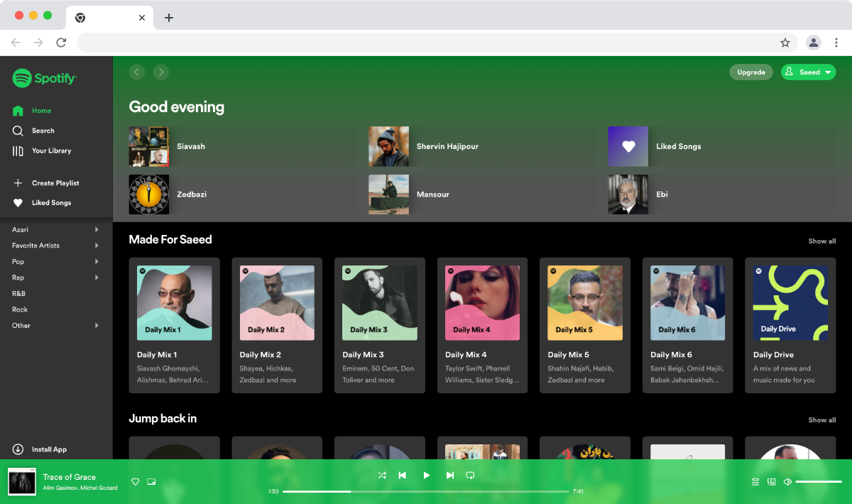852x504 pixels.
Task: Toggle repeat mode
Action: (470, 476)
